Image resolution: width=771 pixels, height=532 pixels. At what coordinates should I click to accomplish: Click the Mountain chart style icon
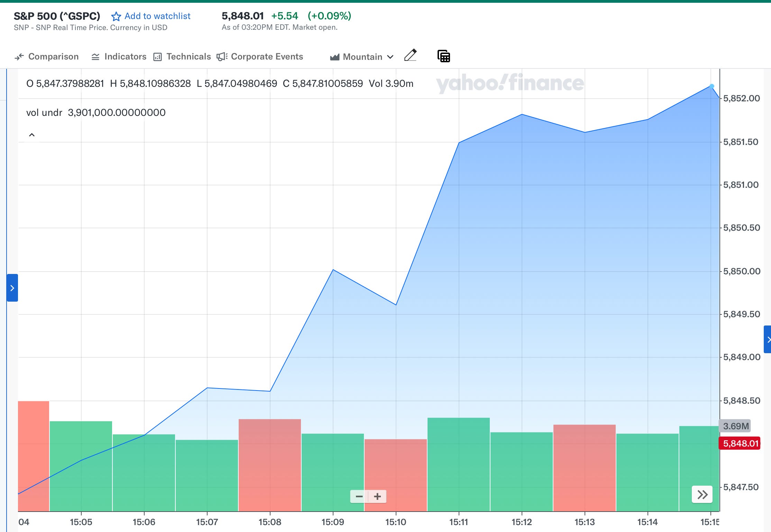point(334,57)
